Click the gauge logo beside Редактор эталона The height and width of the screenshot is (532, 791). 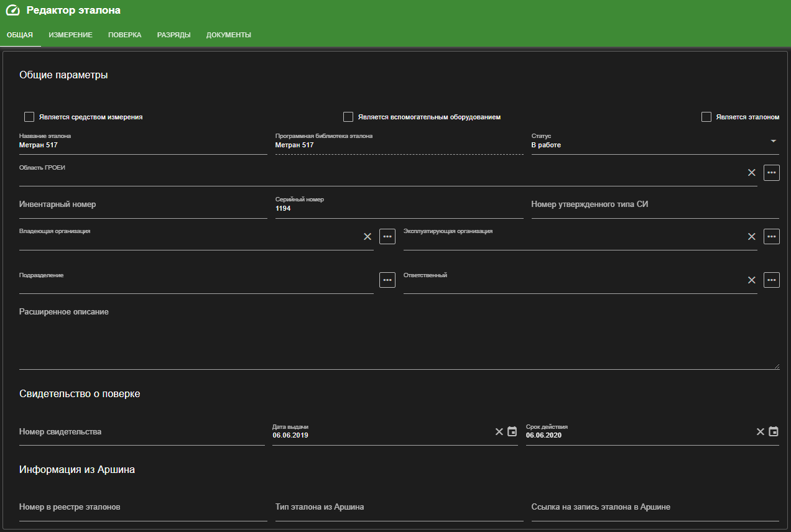(x=12, y=11)
